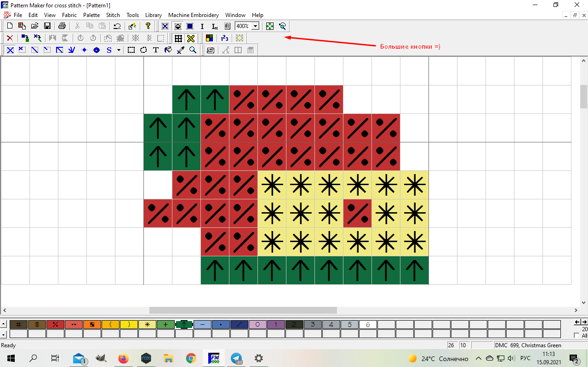Open Telegram from the Windows taskbar

(x=236, y=358)
